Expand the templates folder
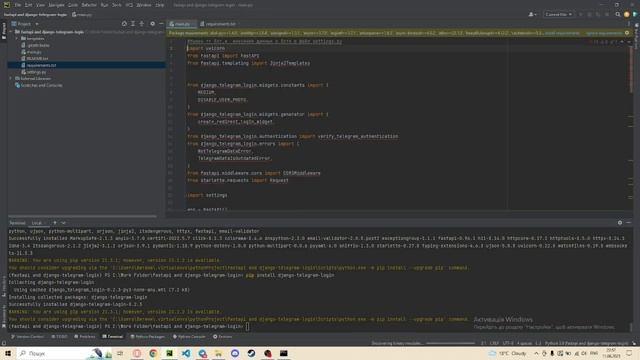This screenshot has height=360, width=640. pos(17,38)
